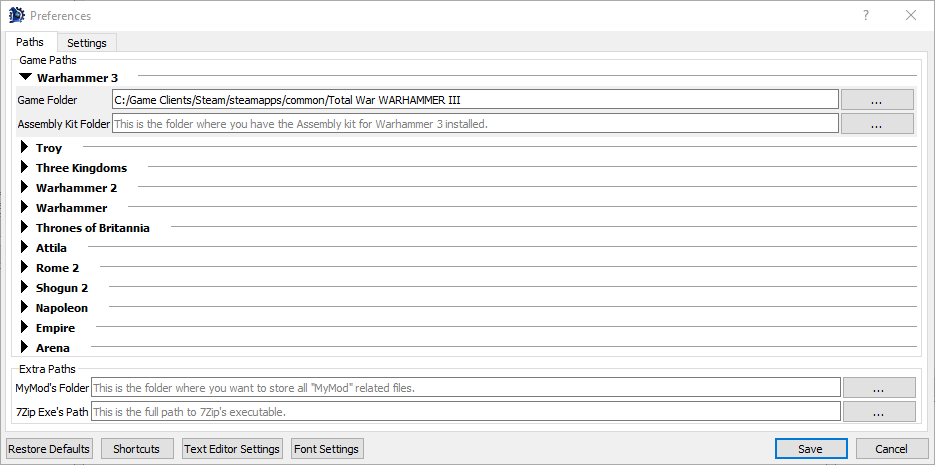The height and width of the screenshot is (465, 935).
Task: Expand the Warhammer 2 section
Action: point(24,187)
